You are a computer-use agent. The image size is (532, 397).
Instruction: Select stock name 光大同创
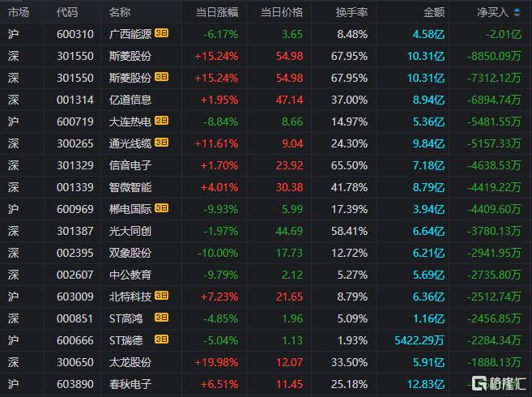click(x=130, y=231)
